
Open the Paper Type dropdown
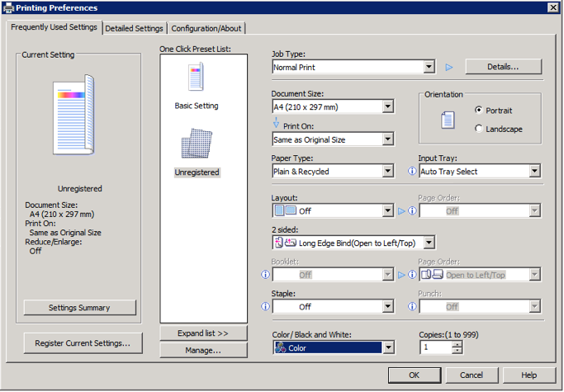pos(387,171)
